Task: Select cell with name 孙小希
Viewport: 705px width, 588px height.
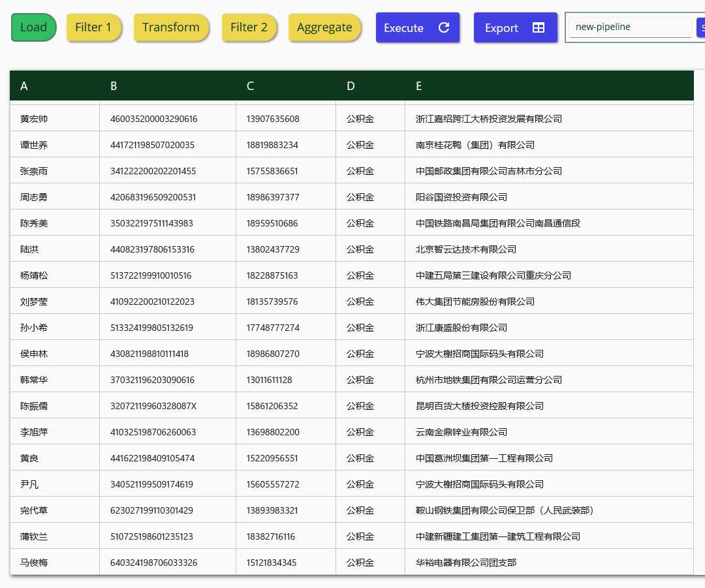Action: coord(55,327)
